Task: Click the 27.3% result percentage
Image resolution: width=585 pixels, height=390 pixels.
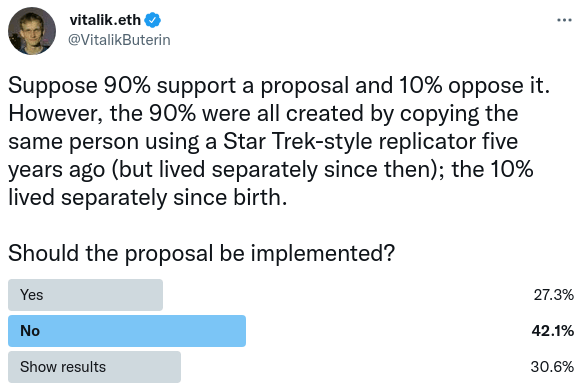Action: (554, 295)
